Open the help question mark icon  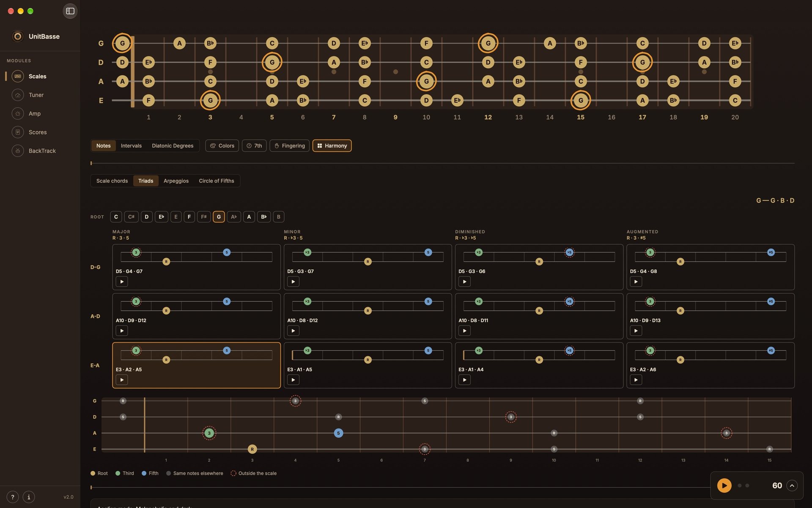coord(13,497)
